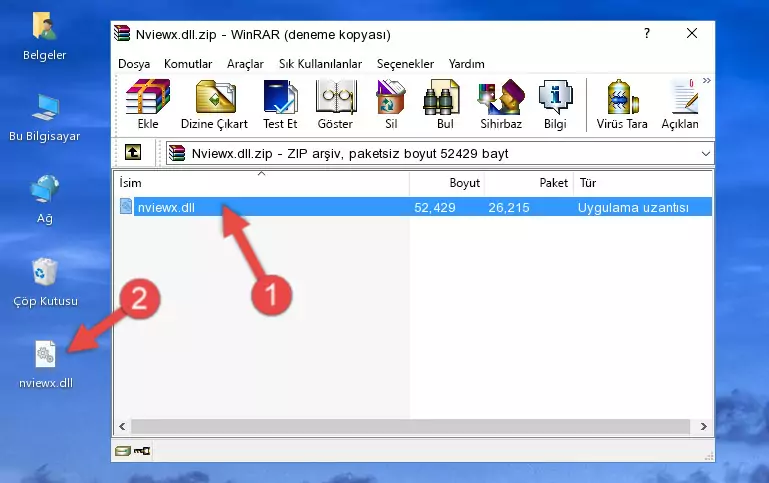The image size is (769, 483).
Task: Click the WinRAR title bar icon
Action: (x=122, y=34)
